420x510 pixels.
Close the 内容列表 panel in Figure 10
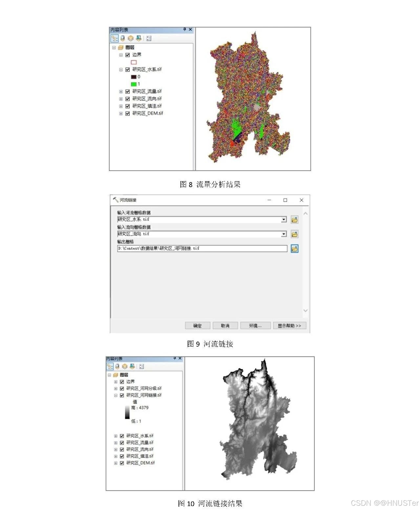tap(180, 358)
